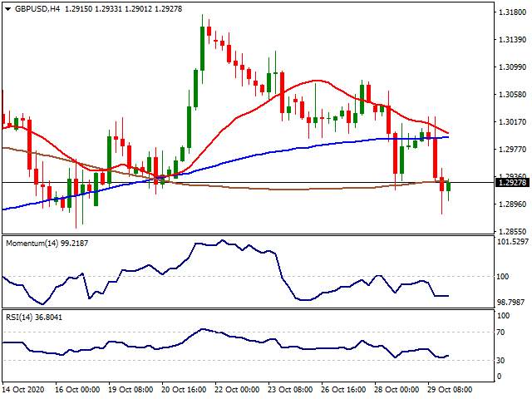Viewport: 532px width, 399px height.
Task: Click the 1.28550 price scale value
Action: [512, 231]
